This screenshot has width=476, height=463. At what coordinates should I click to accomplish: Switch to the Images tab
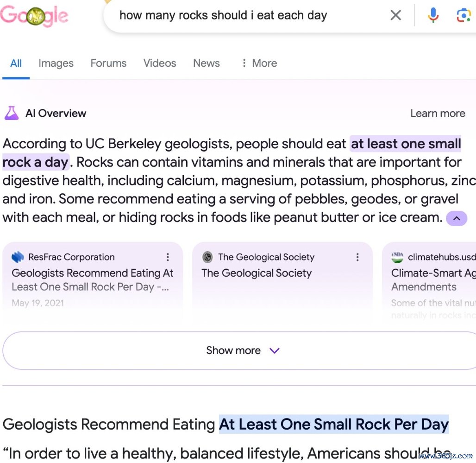coord(56,63)
